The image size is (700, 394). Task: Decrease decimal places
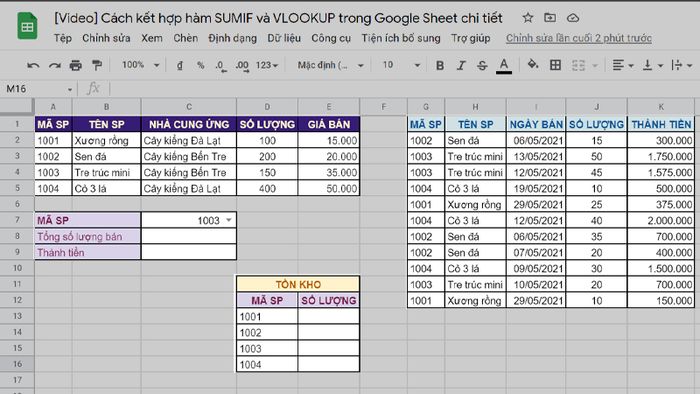click(x=221, y=66)
